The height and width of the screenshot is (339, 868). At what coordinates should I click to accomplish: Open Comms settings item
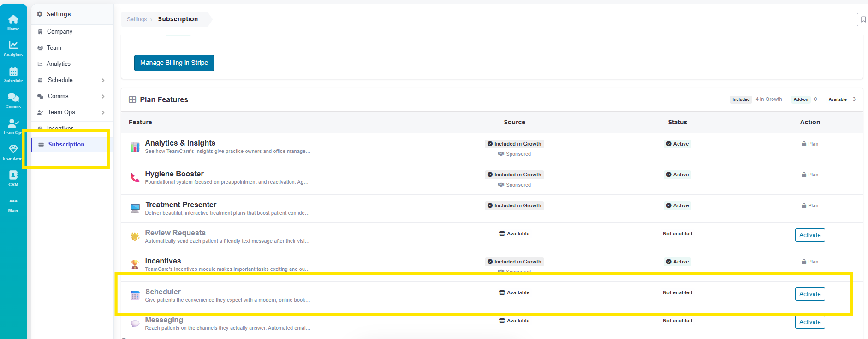(x=72, y=96)
